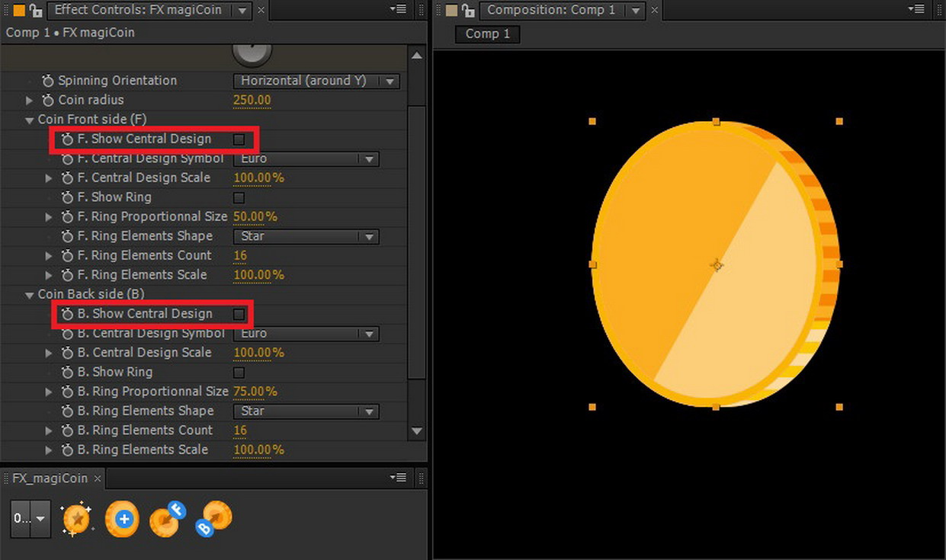Screen dimensions: 946x560
Task: Switch to the Comp 1 tab
Action: [486, 34]
